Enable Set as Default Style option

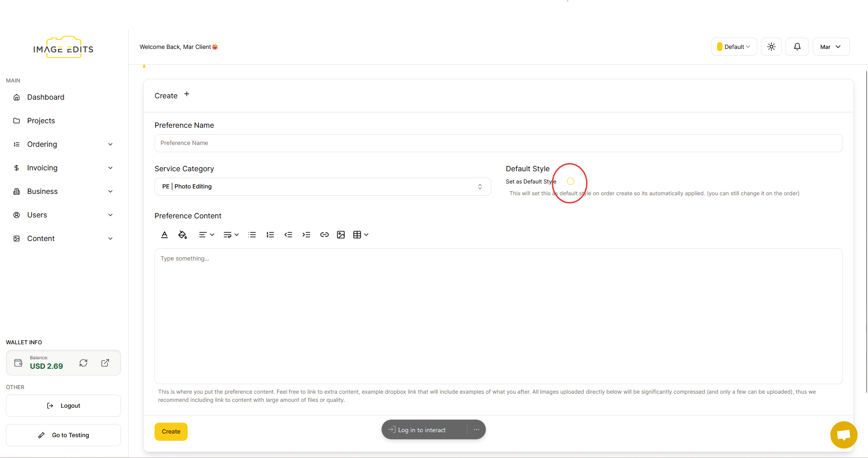click(571, 182)
